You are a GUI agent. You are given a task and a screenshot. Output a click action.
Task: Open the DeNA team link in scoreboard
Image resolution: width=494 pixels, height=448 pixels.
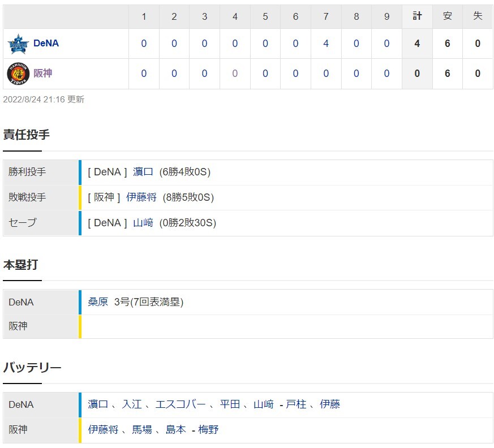[x=46, y=44]
